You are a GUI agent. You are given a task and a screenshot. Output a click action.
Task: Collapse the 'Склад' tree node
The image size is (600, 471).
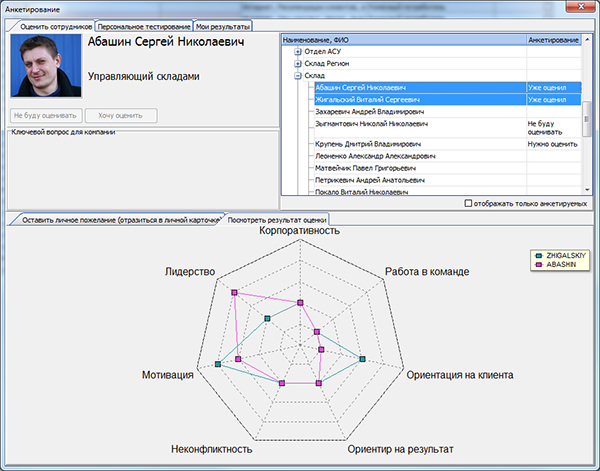coord(297,75)
